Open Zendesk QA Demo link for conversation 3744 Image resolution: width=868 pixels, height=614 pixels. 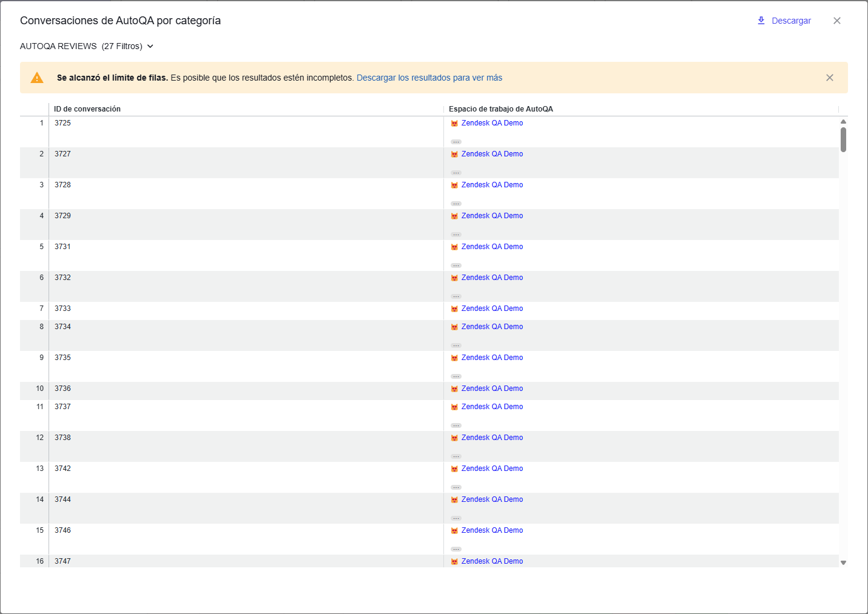pos(492,499)
